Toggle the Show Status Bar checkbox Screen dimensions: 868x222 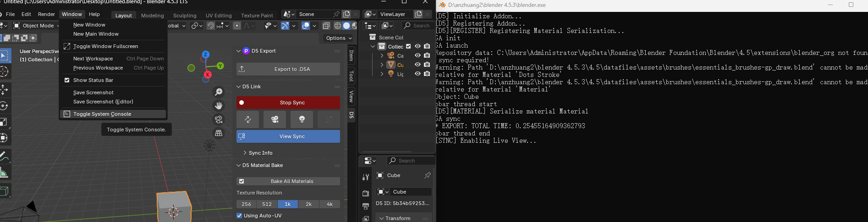click(67, 80)
